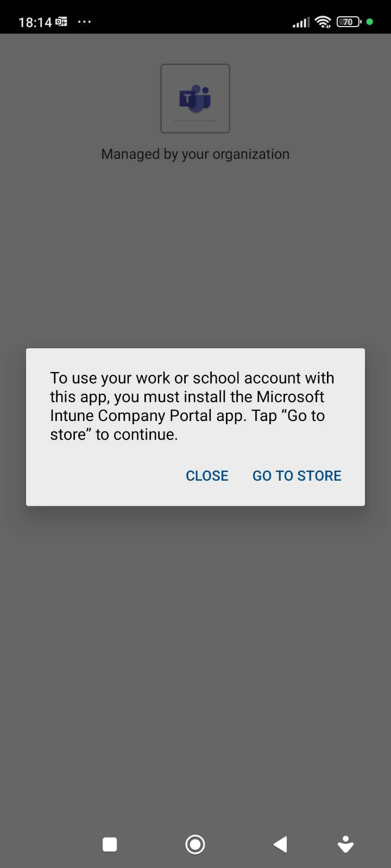The height and width of the screenshot is (868, 391).
Task: Tap the green privacy indicator dot
Action: [x=370, y=22]
